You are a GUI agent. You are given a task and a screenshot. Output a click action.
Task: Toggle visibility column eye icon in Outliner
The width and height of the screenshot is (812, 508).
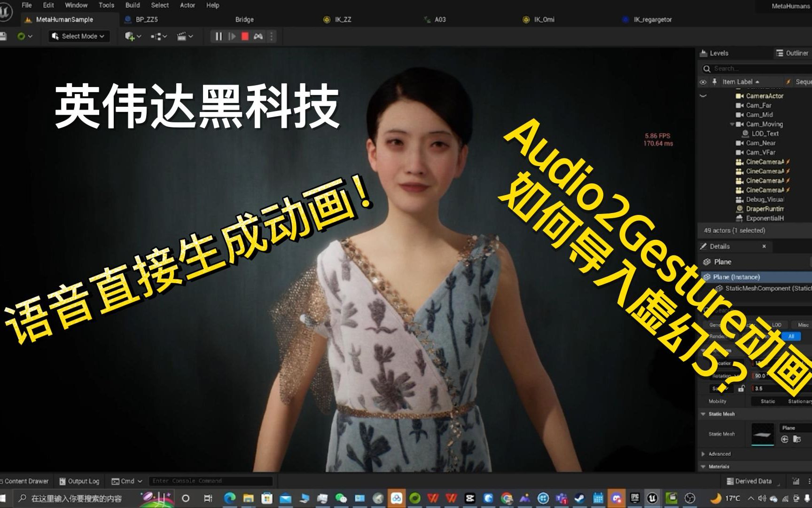point(703,82)
